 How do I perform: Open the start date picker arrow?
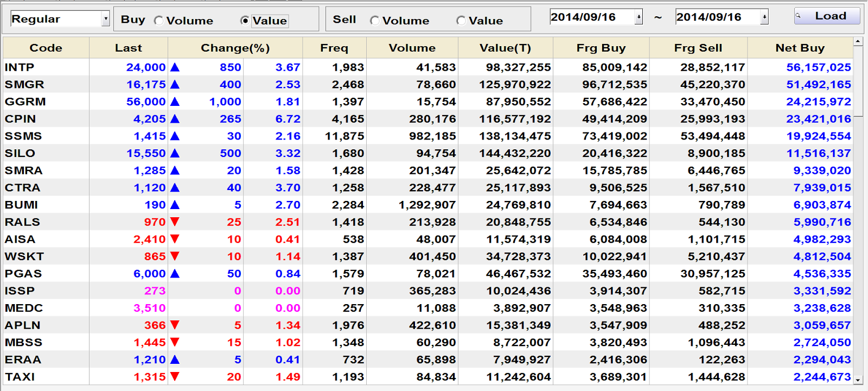[639, 17]
